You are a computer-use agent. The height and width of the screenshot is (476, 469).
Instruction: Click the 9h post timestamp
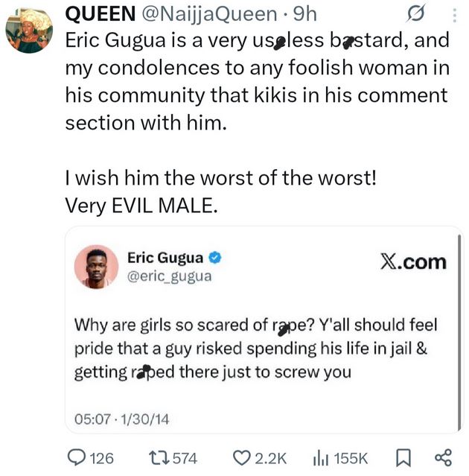(x=306, y=13)
